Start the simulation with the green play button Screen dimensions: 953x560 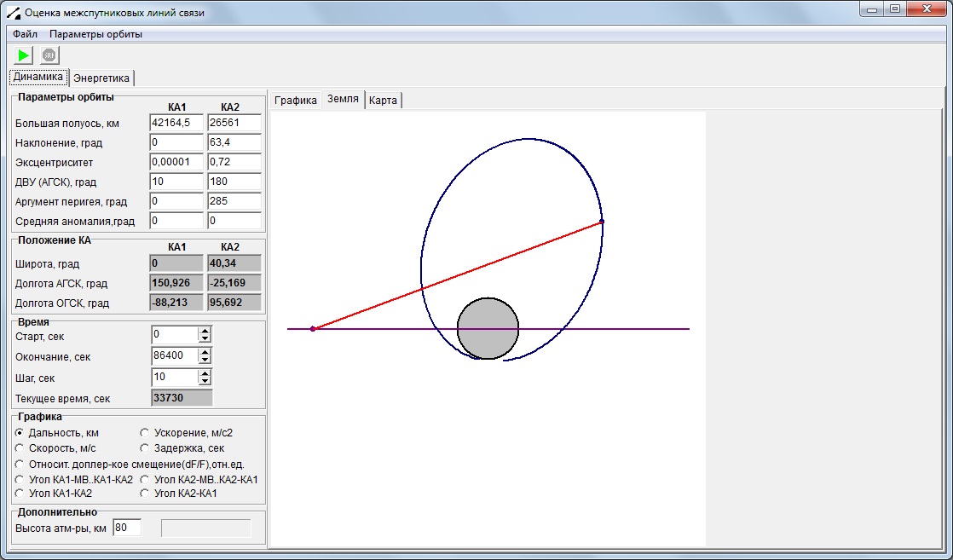(x=23, y=55)
